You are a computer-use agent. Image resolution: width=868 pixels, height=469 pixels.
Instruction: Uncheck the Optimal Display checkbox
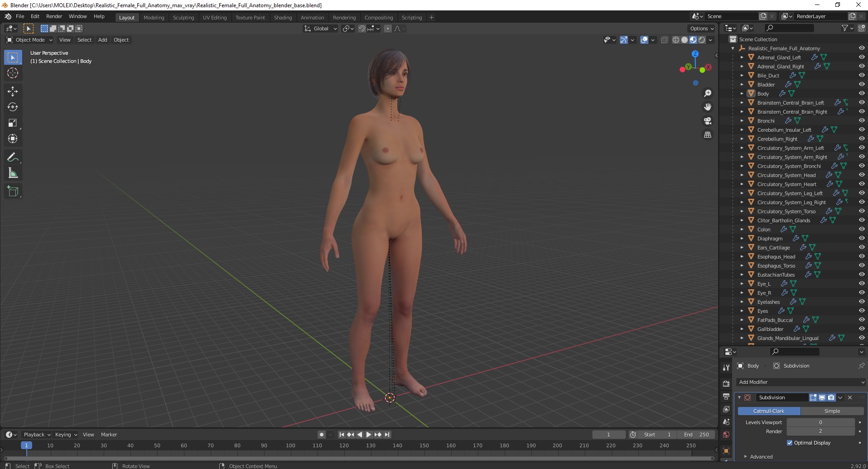pos(790,443)
